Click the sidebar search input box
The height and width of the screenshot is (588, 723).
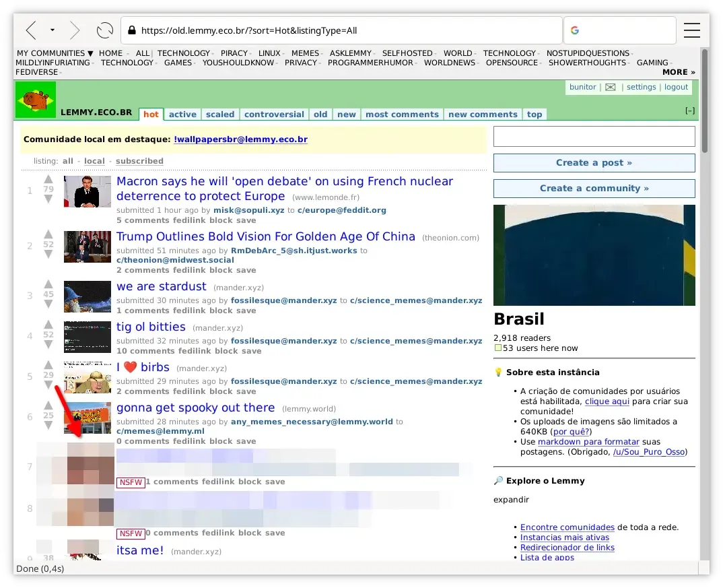coord(594,136)
